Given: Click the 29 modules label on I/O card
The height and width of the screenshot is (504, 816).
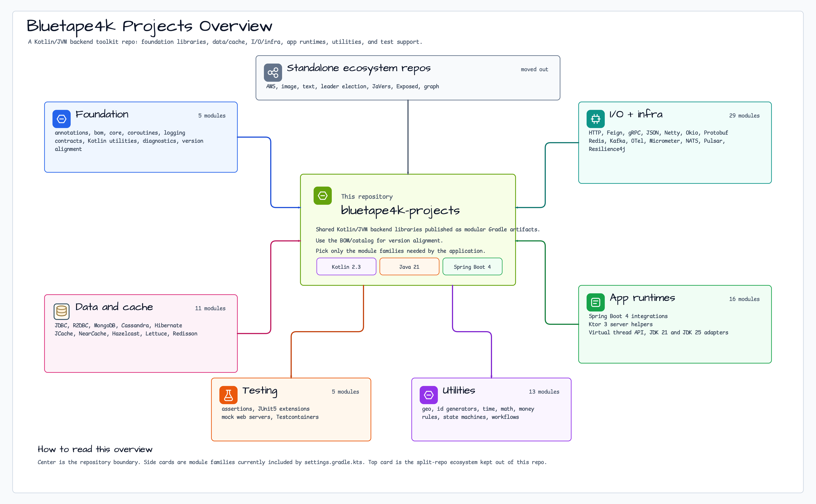Looking at the screenshot, I should click(x=744, y=116).
